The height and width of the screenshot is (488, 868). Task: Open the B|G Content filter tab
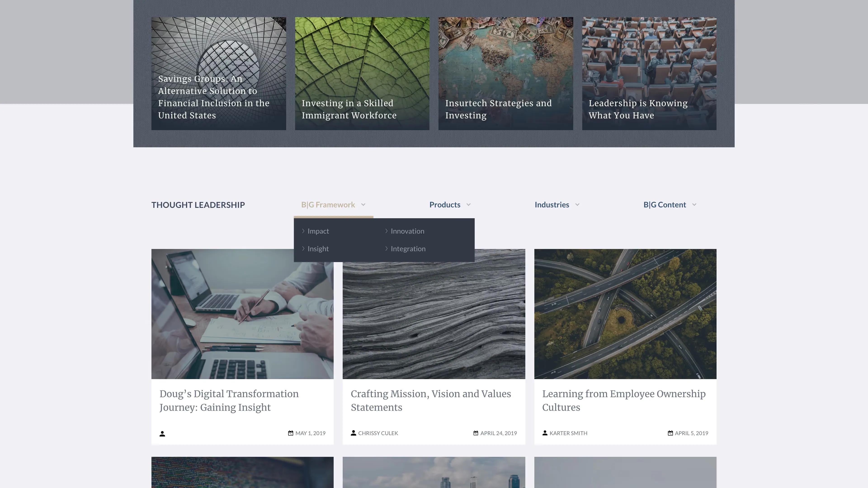tap(665, 205)
